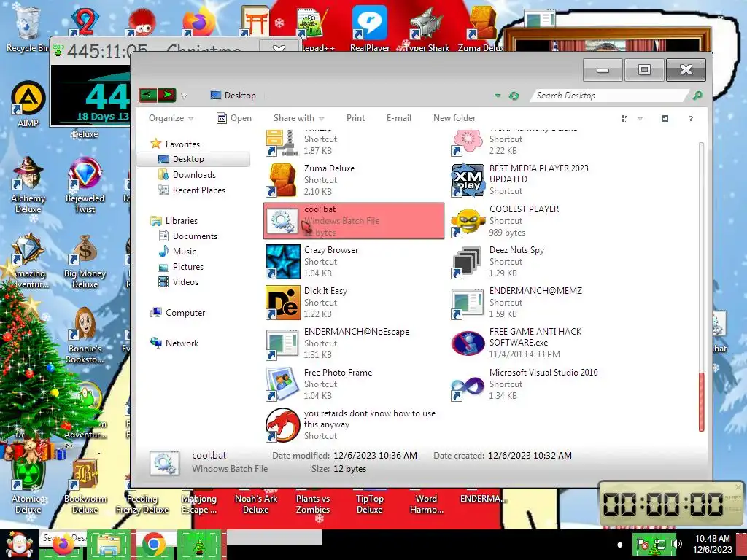Select FREE GAME ANTI HACK SOFTWARE.exe icon
The width and height of the screenshot is (747, 560).
coord(468,343)
